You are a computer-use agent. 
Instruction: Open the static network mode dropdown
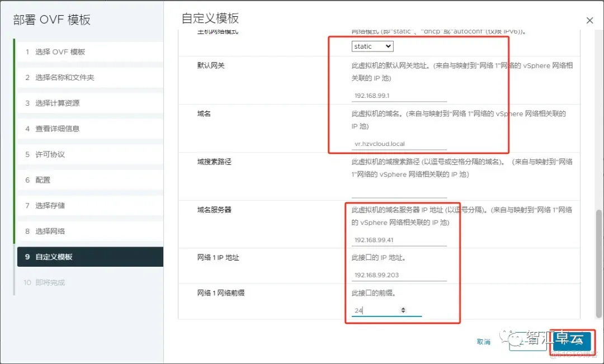pos(372,46)
